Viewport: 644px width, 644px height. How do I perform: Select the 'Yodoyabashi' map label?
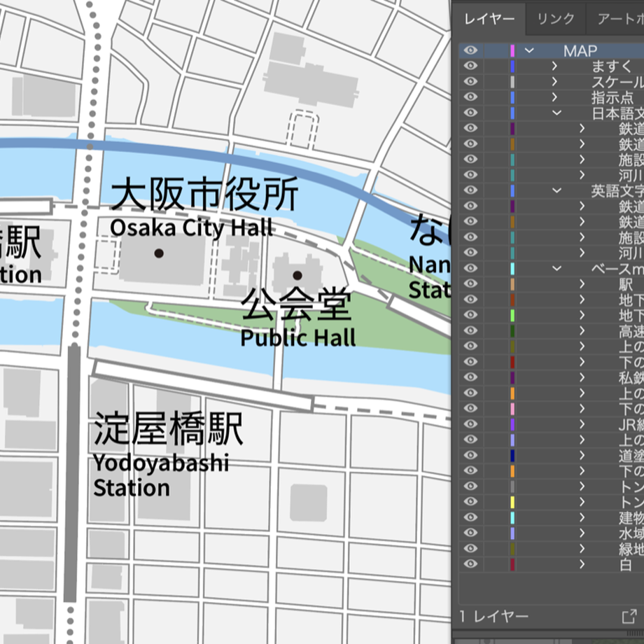point(161,463)
